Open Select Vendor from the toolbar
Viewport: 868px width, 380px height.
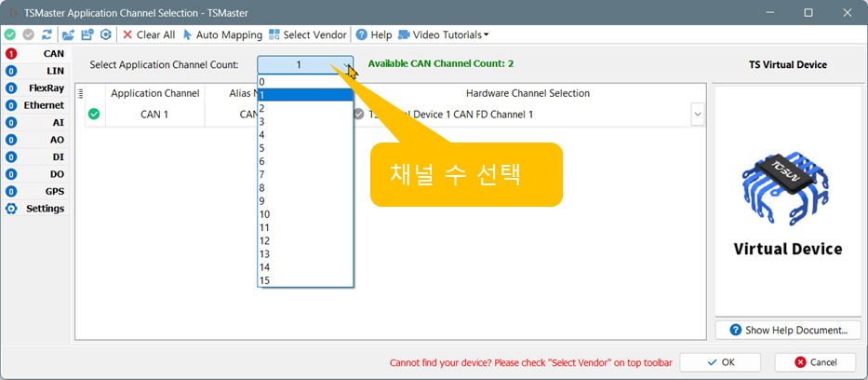click(x=308, y=34)
